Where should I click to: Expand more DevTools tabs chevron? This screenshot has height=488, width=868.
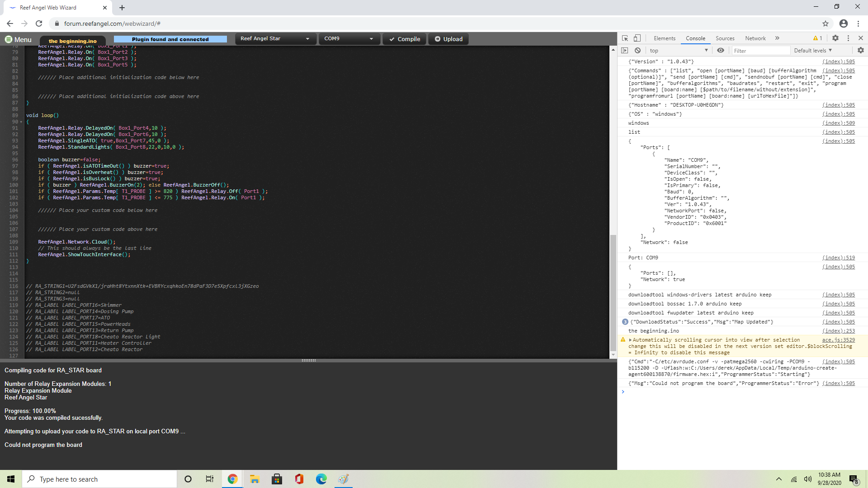click(777, 38)
